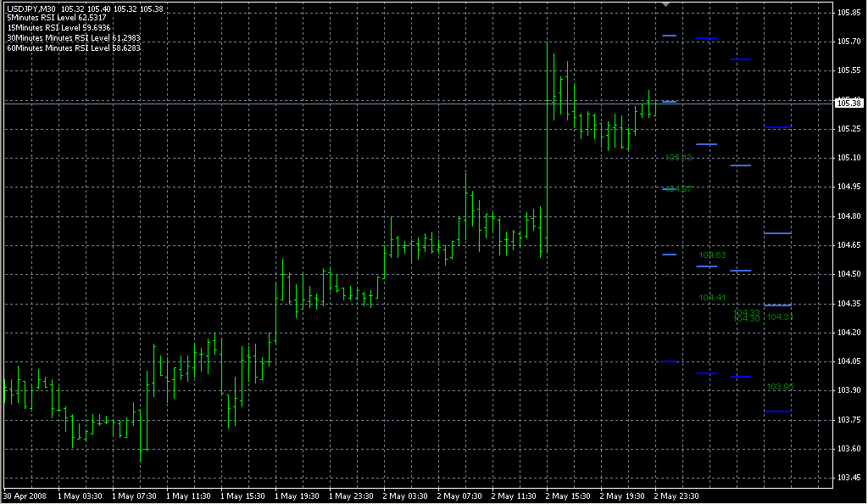Select the green 103.95 price label

tap(780, 387)
